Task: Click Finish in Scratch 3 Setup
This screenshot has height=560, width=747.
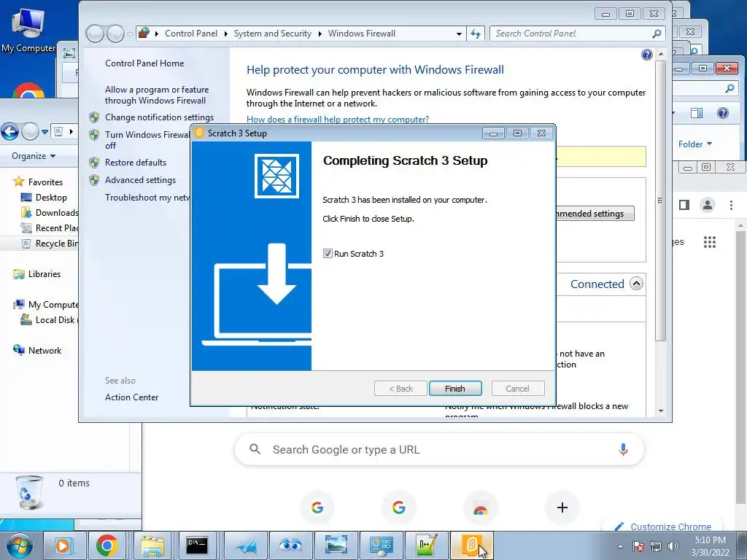Action: pyautogui.click(x=455, y=389)
